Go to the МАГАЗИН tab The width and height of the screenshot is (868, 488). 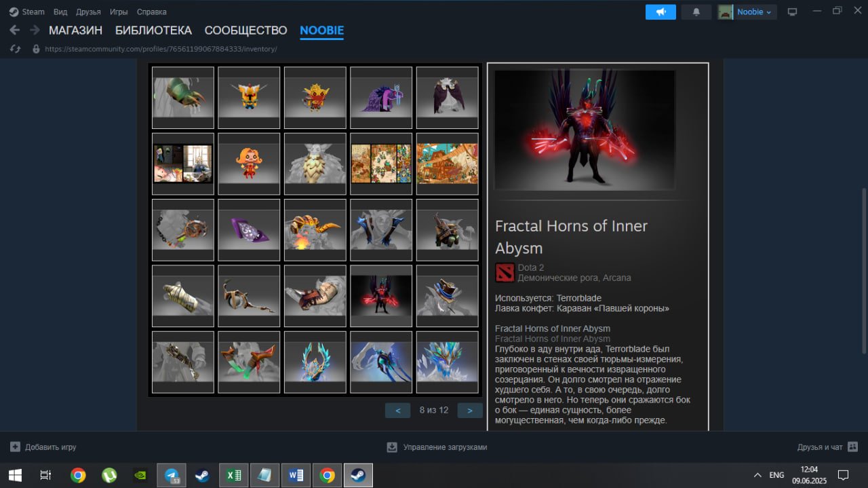click(x=75, y=31)
